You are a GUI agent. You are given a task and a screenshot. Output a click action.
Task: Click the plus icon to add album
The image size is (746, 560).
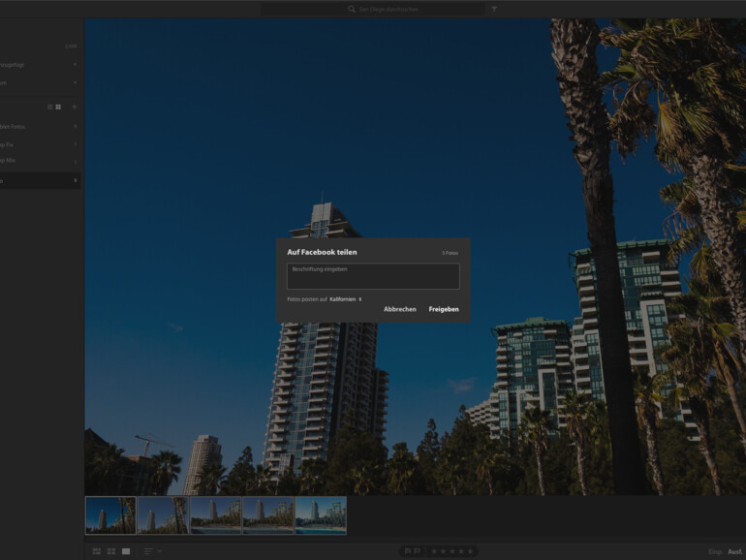[75, 107]
